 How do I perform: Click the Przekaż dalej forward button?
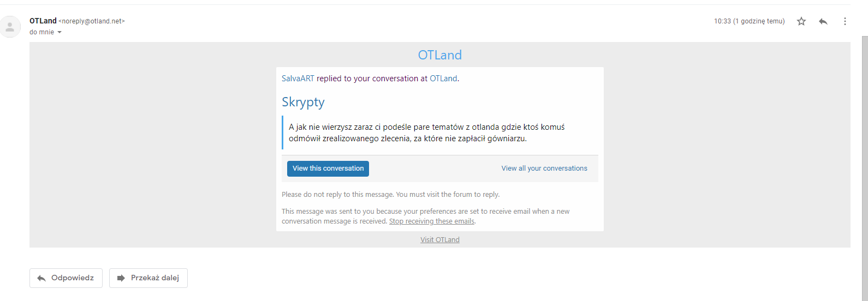point(148,278)
